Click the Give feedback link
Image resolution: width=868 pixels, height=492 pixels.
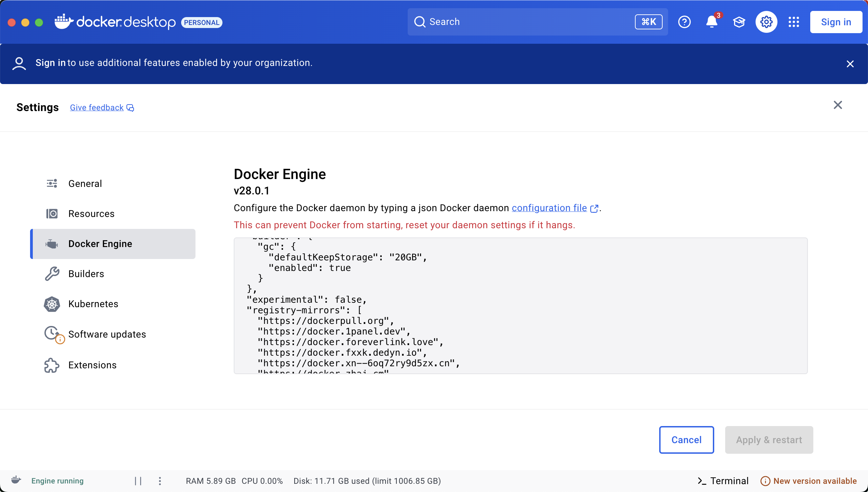97,108
